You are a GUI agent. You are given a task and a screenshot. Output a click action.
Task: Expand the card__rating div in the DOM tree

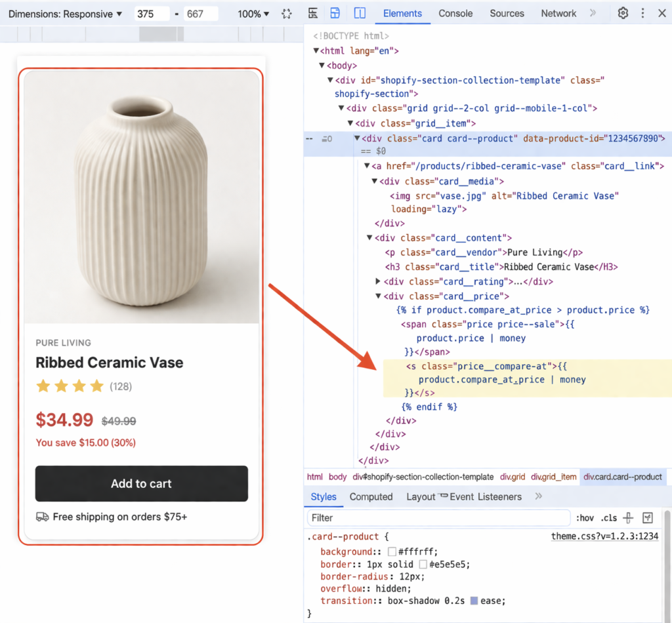point(378,281)
